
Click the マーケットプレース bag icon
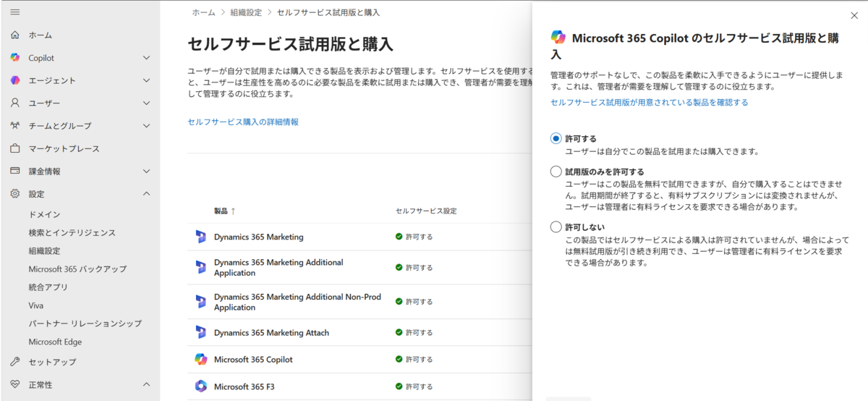[x=15, y=148]
